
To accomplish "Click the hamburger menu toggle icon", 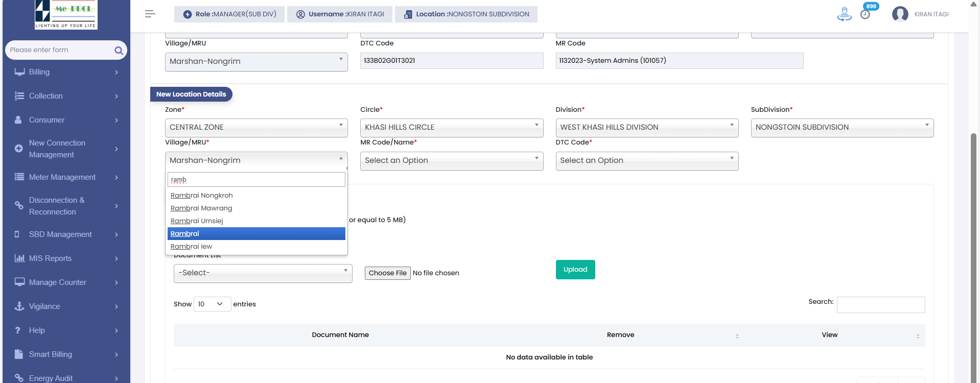I will click(x=150, y=14).
